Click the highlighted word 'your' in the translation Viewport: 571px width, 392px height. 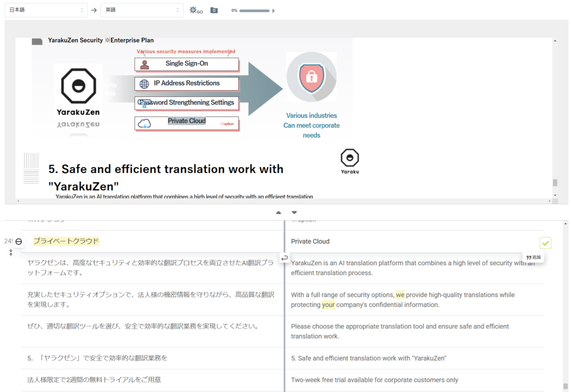[328, 304]
